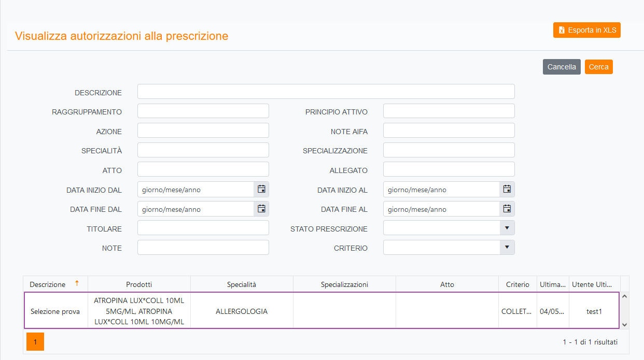Click the Specialità column header
644x360 pixels.
coord(242,284)
